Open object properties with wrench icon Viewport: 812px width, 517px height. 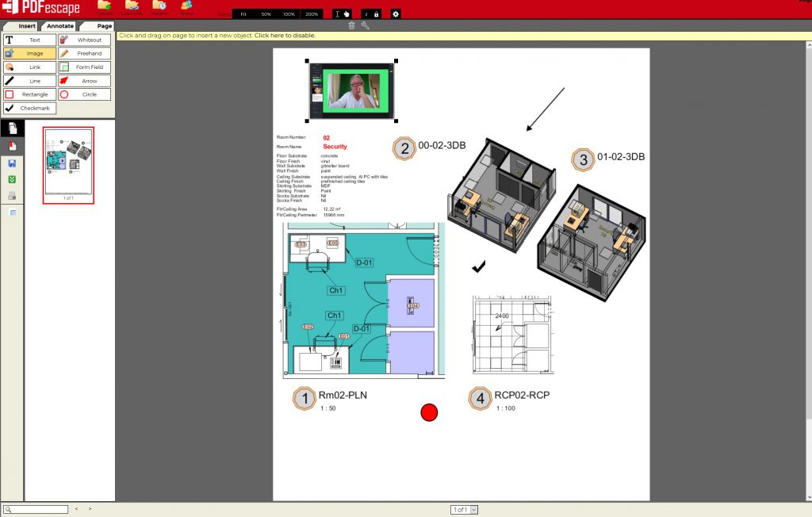tap(366, 25)
